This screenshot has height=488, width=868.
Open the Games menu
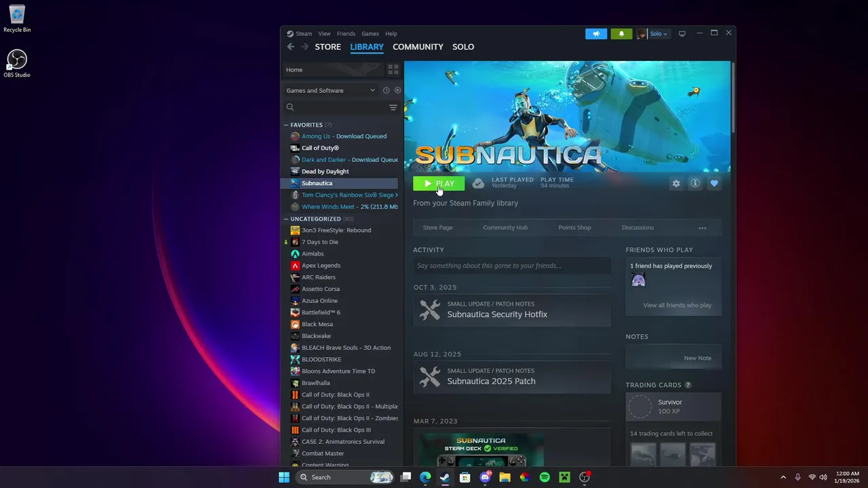pos(370,34)
